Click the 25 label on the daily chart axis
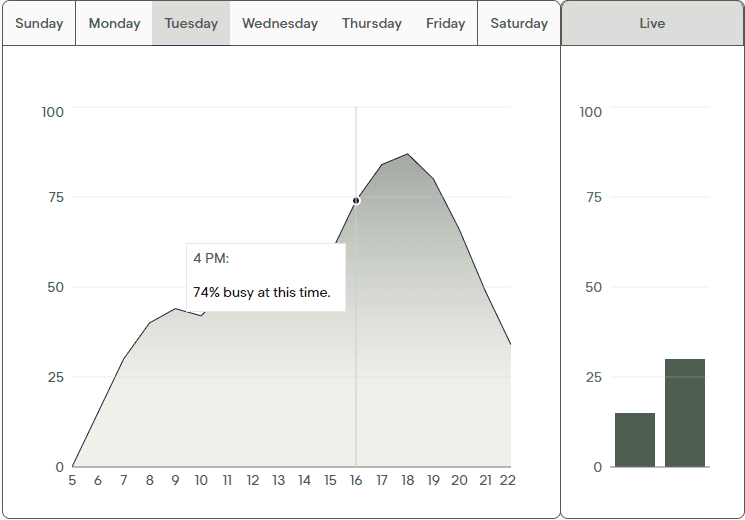The width and height of the screenshot is (745, 520). click(53, 377)
